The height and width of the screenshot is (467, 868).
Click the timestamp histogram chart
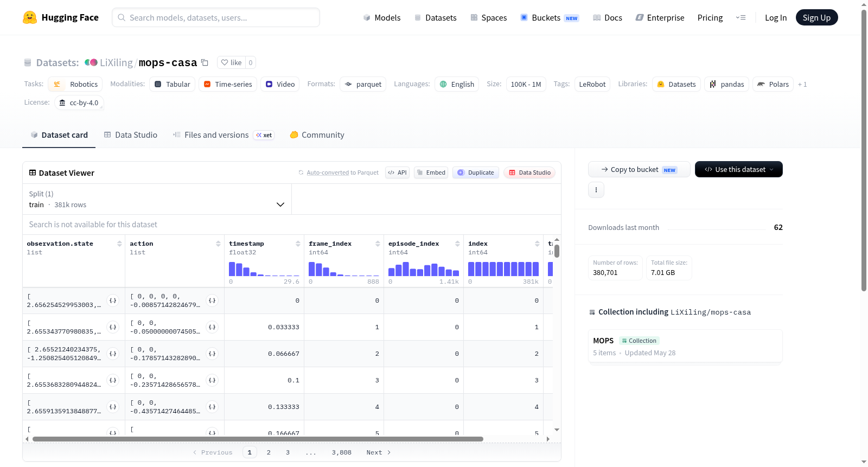click(264, 269)
